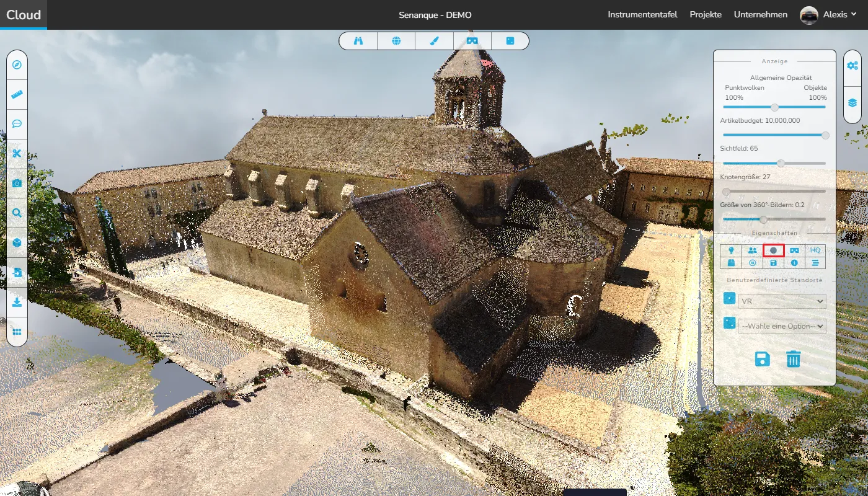
Task: Select the scissors clipping tool
Action: (17, 154)
